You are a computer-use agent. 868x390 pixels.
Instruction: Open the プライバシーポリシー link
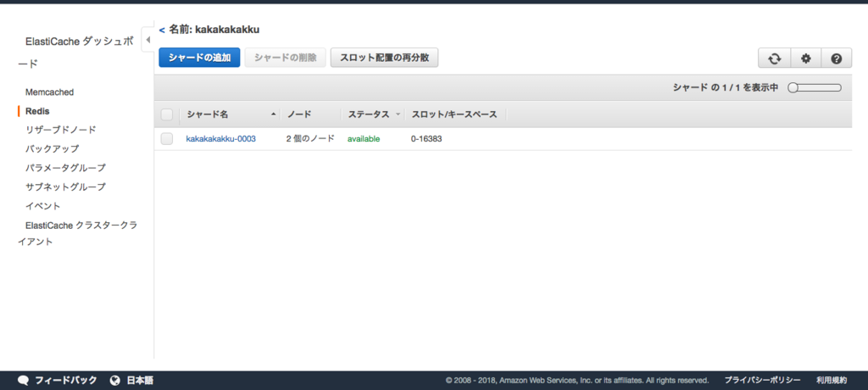tap(762, 381)
